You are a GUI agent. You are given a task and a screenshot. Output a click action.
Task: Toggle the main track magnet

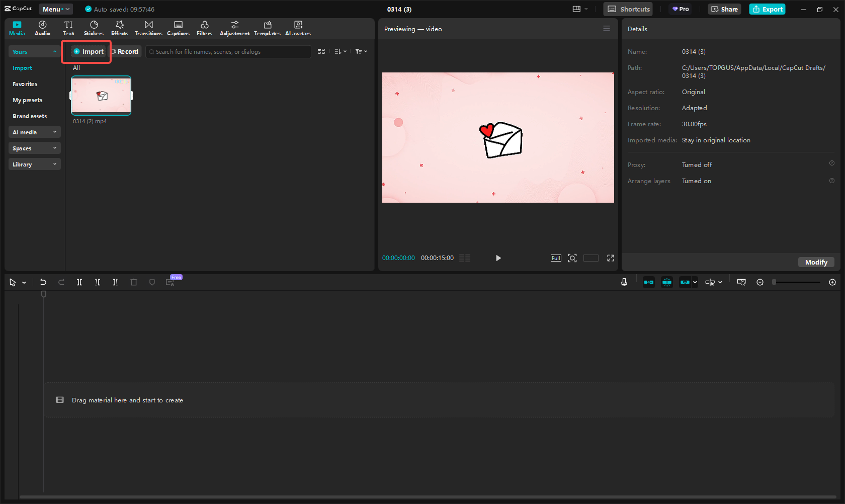pyautogui.click(x=649, y=282)
